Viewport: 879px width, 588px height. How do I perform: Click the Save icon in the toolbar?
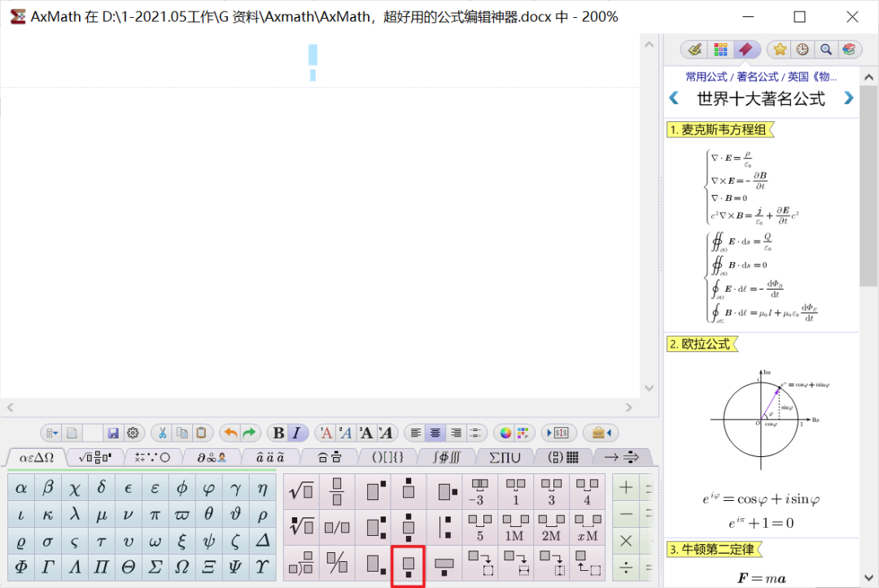[112, 433]
